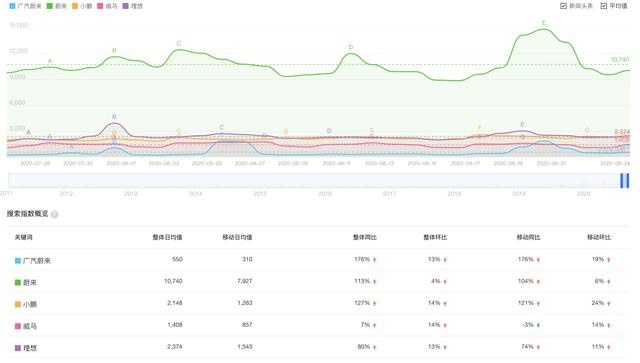
Task: Open news marker A on the green 蔚来 line
Action: [x=50, y=61]
